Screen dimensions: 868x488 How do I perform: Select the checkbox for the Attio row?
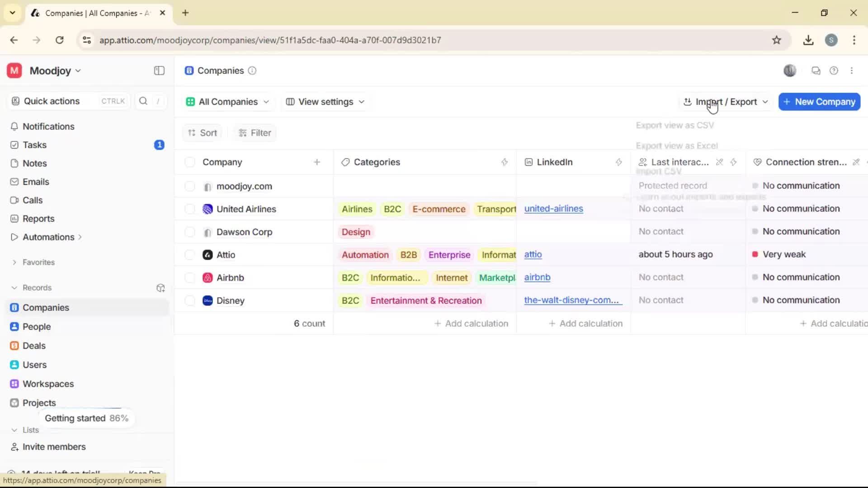click(x=189, y=254)
